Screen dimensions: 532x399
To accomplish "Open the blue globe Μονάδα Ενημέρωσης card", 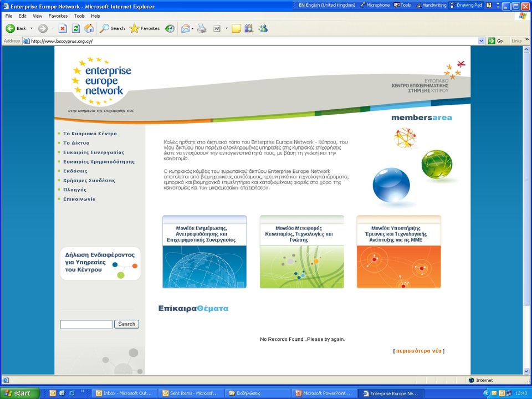I will pyautogui.click(x=204, y=252).
